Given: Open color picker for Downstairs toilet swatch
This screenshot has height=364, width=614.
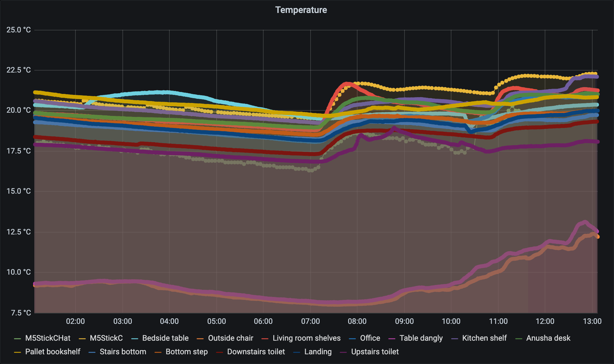Looking at the screenshot, I should point(220,352).
